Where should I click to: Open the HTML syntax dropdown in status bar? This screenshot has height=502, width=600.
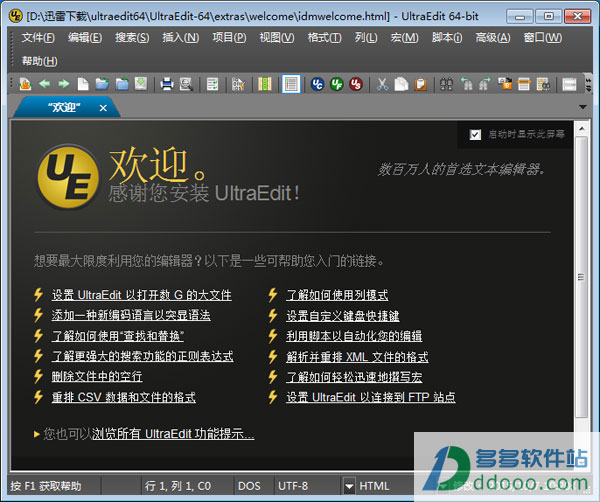[x=349, y=486]
